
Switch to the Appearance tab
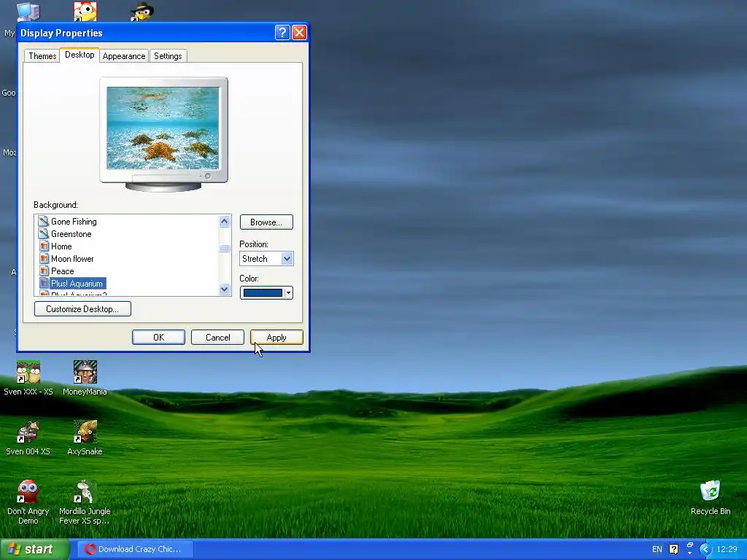coord(124,55)
